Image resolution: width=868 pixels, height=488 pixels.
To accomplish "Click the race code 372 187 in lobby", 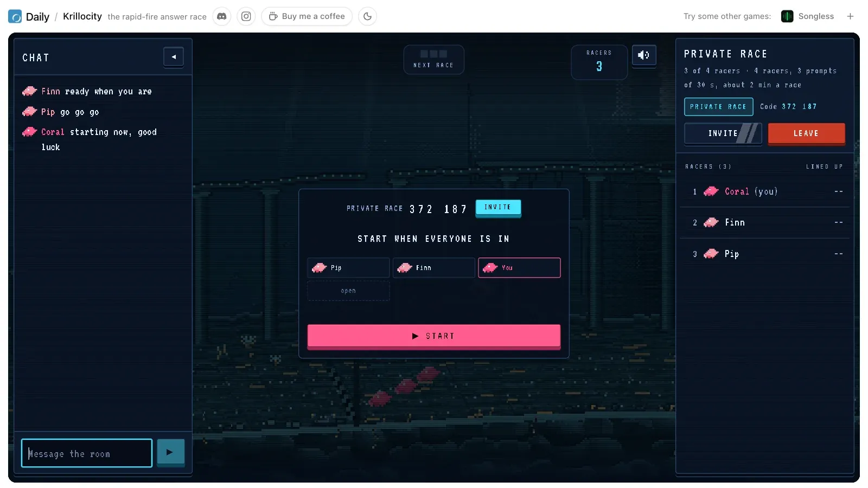I will pyautogui.click(x=438, y=209).
